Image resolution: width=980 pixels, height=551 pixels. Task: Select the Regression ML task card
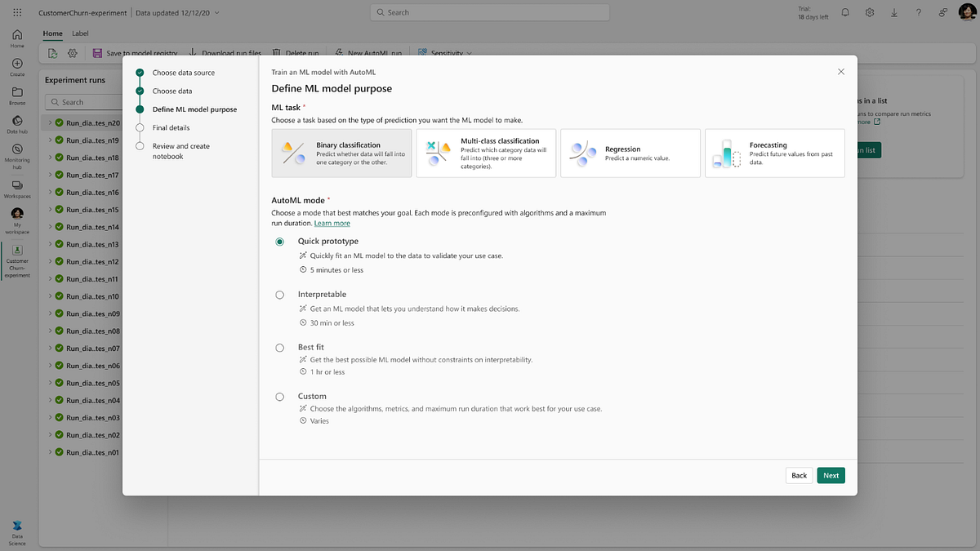click(630, 153)
